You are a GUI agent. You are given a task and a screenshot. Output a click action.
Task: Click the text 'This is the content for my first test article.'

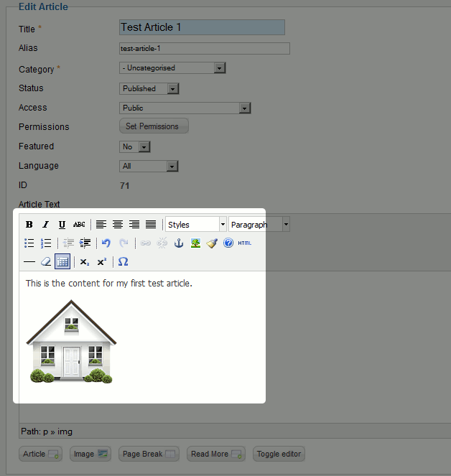pos(109,284)
